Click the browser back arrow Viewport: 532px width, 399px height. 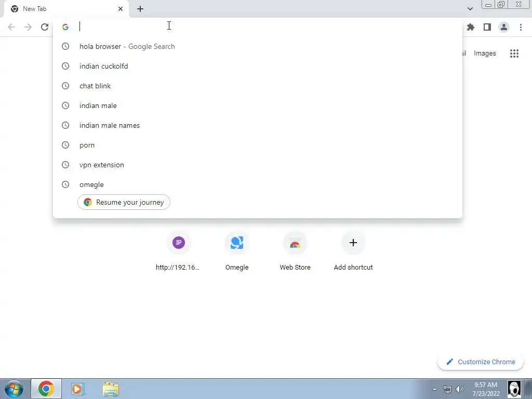(x=11, y=27)
